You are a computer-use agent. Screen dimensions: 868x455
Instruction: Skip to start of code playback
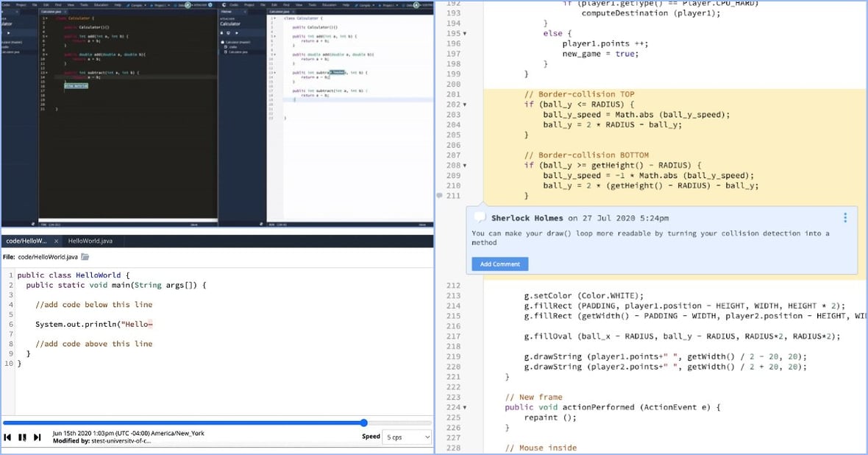[x=7, y=437]
